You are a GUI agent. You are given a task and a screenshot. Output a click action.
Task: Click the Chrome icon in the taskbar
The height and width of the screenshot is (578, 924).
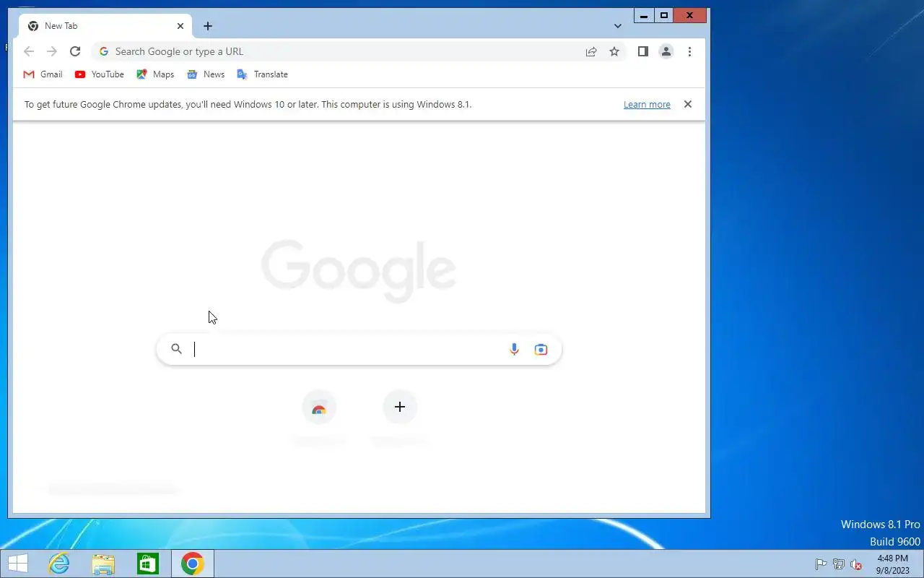click(x=192, y=564)
